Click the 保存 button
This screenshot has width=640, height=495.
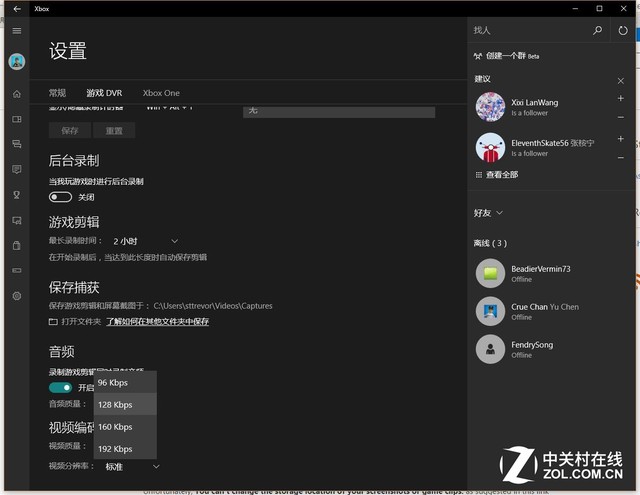point(70,131)
